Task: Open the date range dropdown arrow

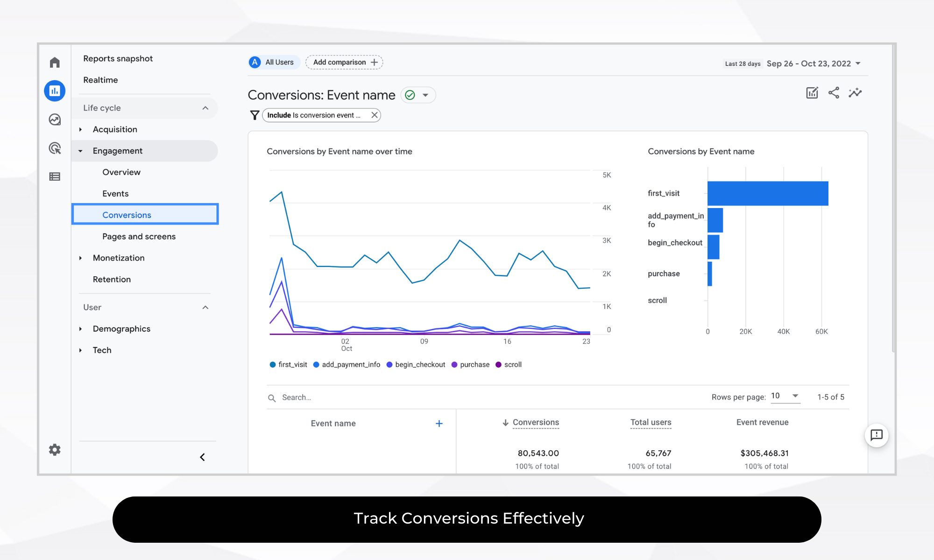Action: (x=858, y=63)
